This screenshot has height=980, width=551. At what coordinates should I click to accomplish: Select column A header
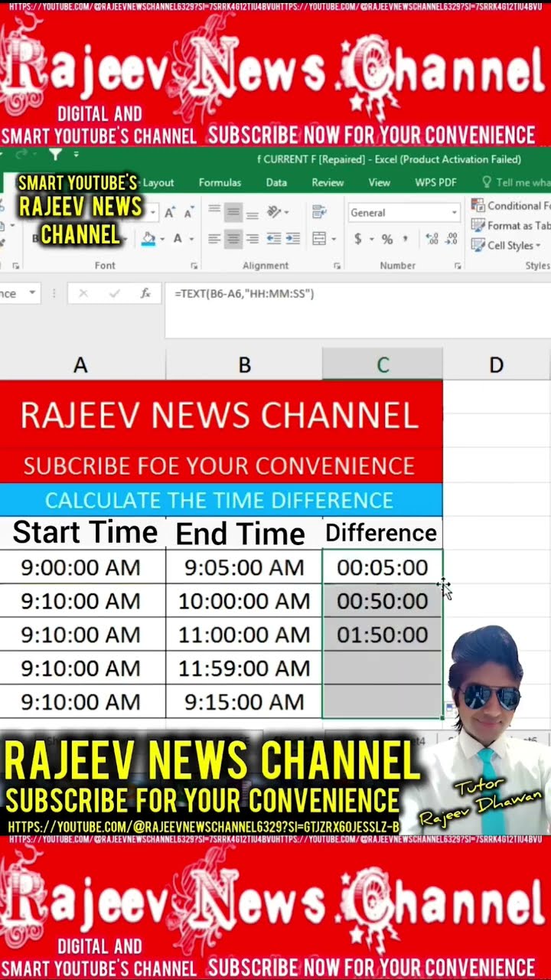[80, 365]
